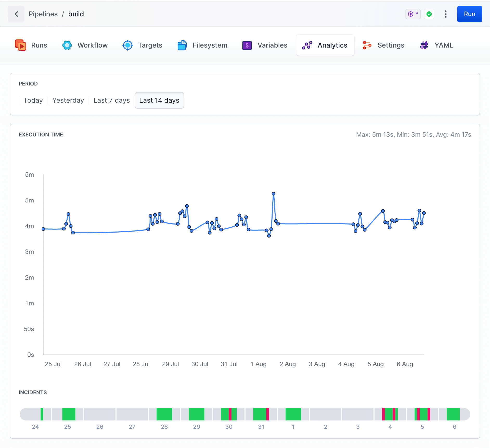This screenshot has height=448, width=490.
Task: Open the three-dot more options menu
Action: [x=446, y=14]
